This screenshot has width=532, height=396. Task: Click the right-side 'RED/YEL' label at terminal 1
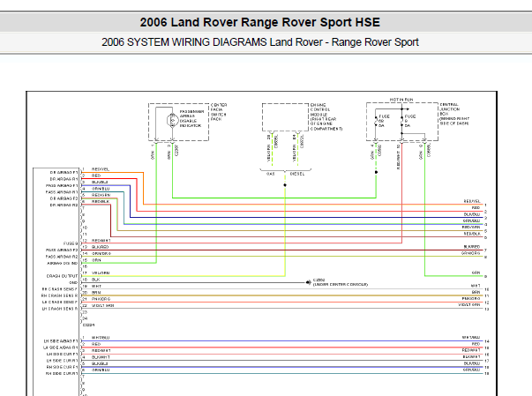(x=472, y=201)
